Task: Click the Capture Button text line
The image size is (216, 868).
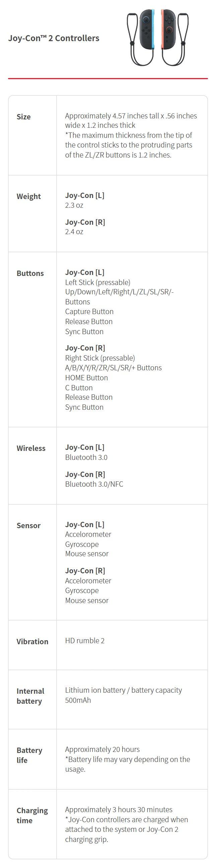Action: [89, 311]
